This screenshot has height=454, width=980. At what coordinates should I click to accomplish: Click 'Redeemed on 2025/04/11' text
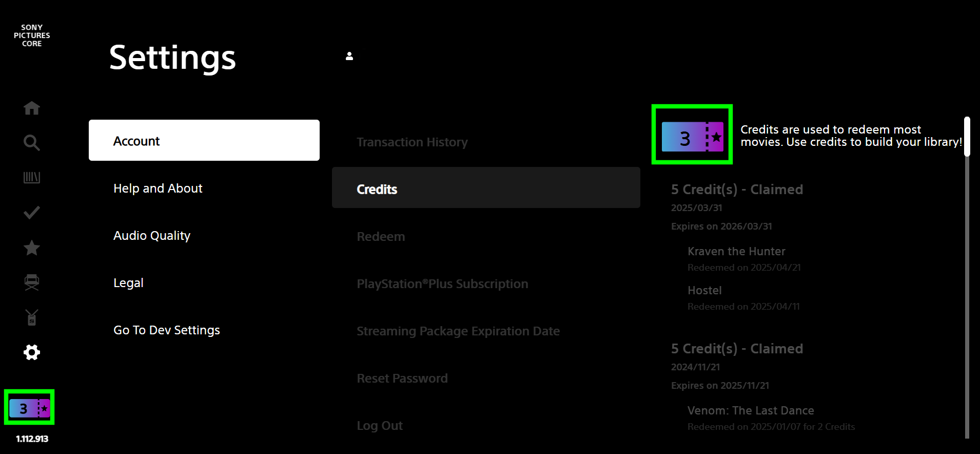743,307
